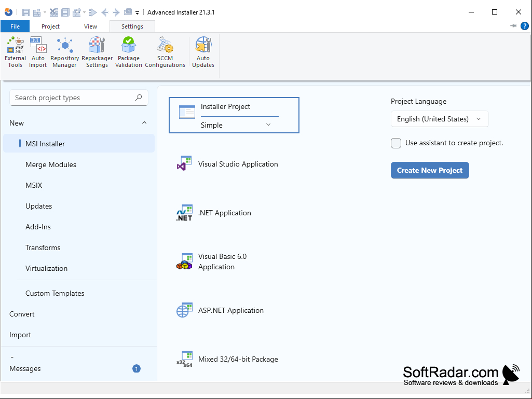The image size is (532, 399).
Task: Click the Build brick-wall icon in toolbar
Action: tap(37, 12)
